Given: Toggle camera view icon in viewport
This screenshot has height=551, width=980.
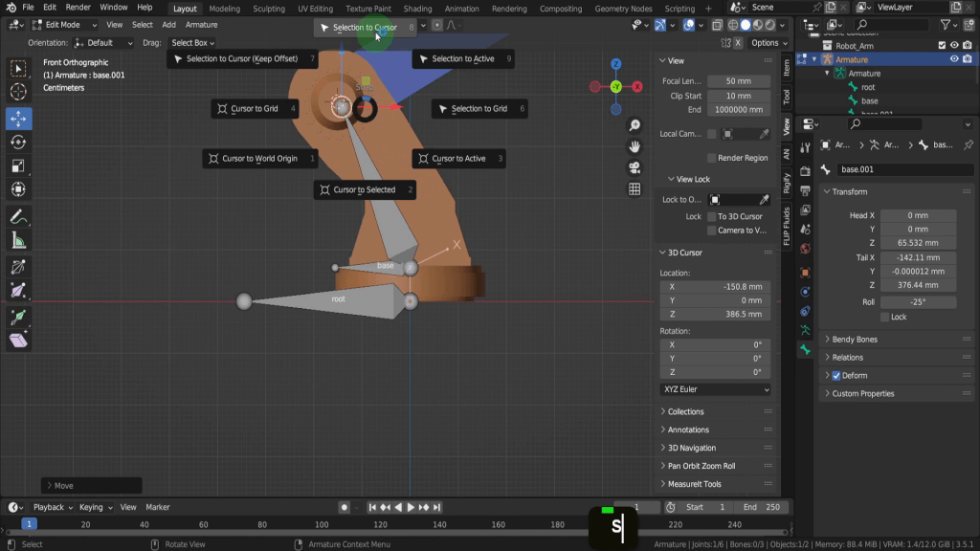Looking at the screenshot, I should click(x=635, y=167).
